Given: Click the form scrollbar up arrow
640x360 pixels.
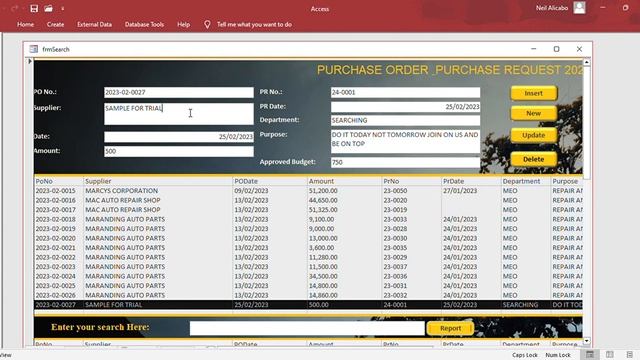Looking at the screenshot, I should click(587, 62).
